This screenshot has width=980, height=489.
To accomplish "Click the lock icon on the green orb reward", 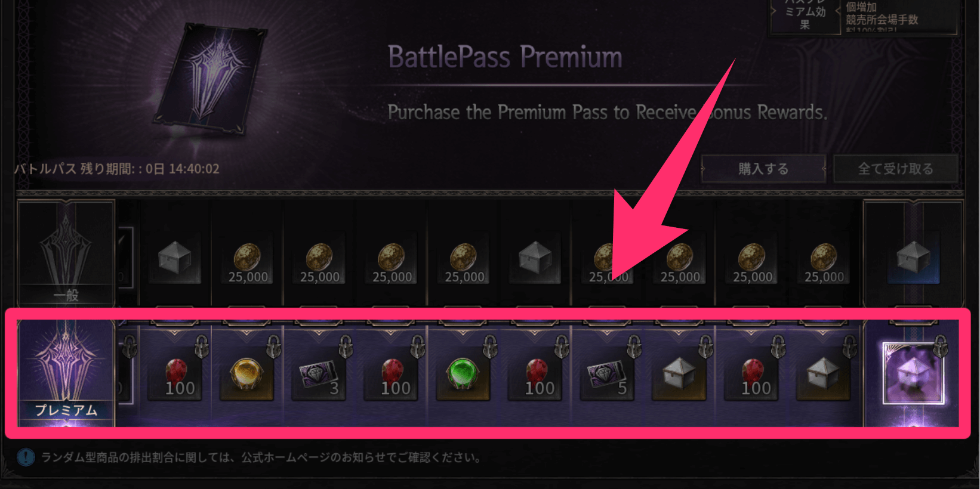I will (x=489, y=346).
